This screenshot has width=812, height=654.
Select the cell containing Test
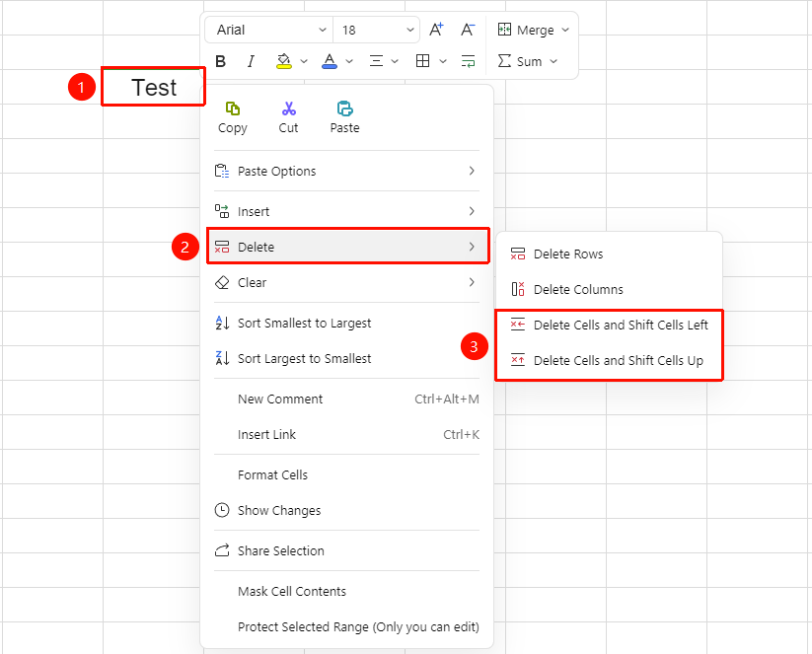(153, 87)
